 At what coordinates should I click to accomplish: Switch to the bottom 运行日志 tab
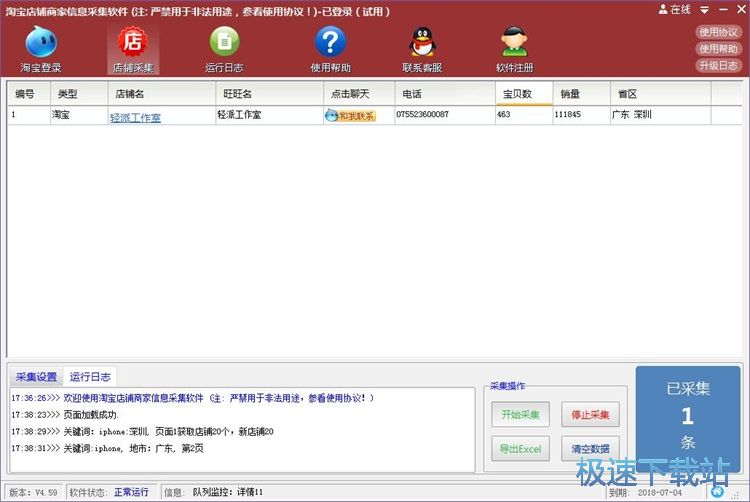coord(90,377)
